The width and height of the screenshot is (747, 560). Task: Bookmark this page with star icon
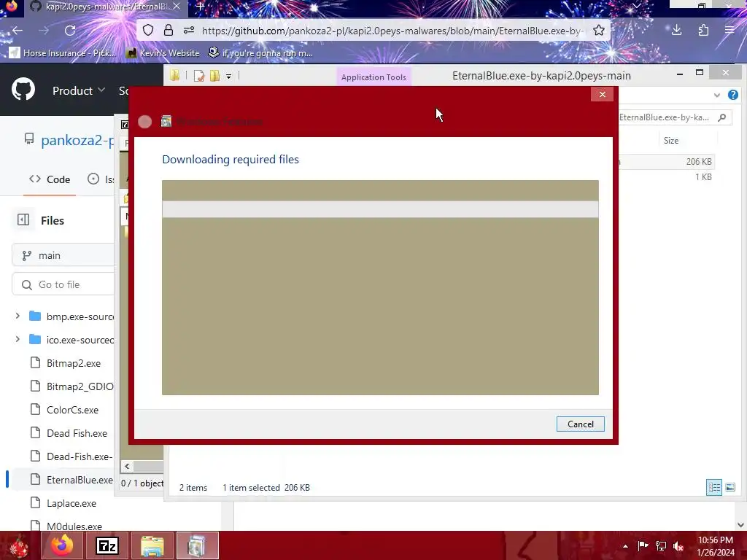pos(599,31)
